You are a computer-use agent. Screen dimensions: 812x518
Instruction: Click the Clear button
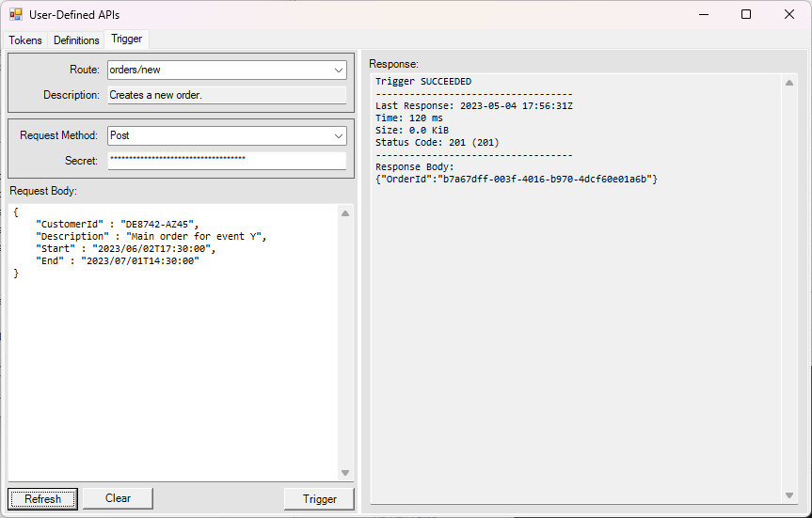118,498
